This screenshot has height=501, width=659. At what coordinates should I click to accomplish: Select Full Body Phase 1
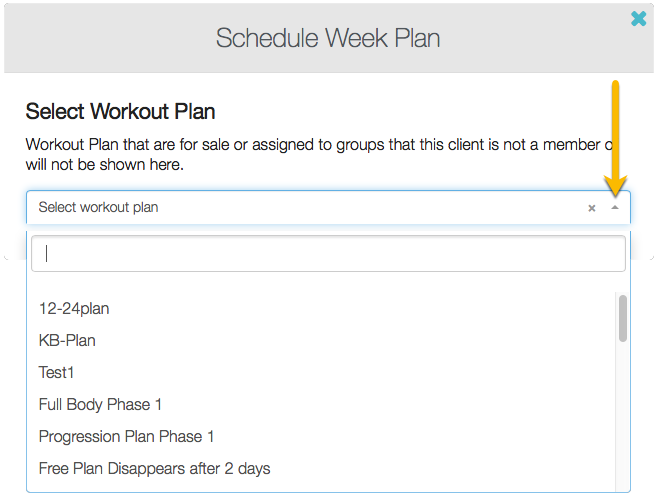tap(100, 405)
